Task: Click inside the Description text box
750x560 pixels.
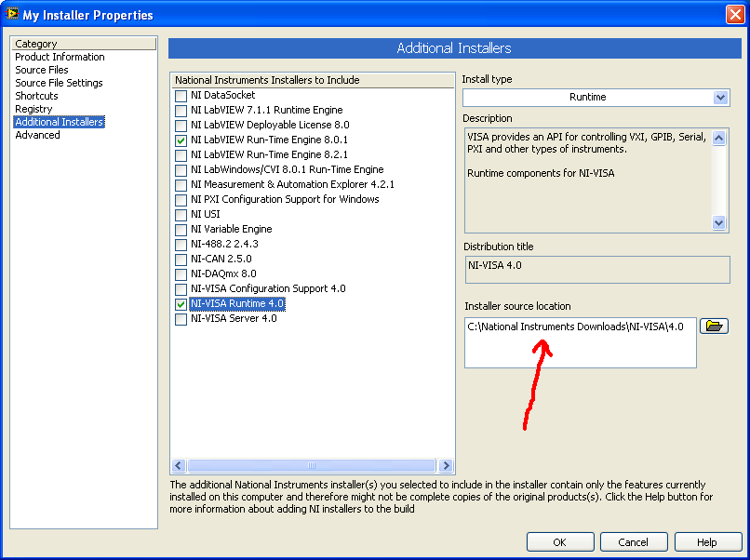Action: click(x=588, y=180)
